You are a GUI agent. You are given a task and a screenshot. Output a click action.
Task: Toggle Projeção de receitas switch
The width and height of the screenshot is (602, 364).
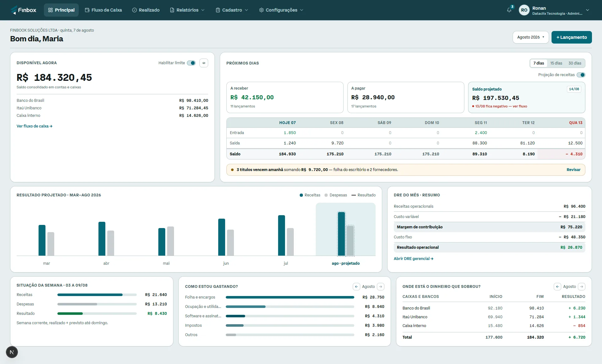click(x=581, y=75)
